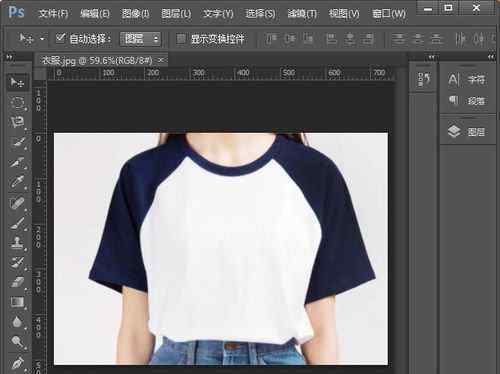Click the Align Horizontal Centers icon
500x374 pixels.
(x=350, y=39)
